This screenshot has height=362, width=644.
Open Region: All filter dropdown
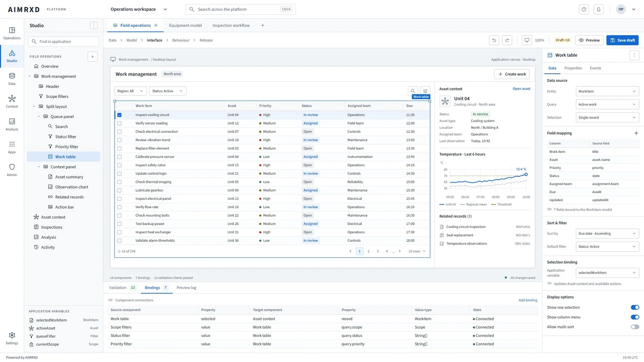130,91
